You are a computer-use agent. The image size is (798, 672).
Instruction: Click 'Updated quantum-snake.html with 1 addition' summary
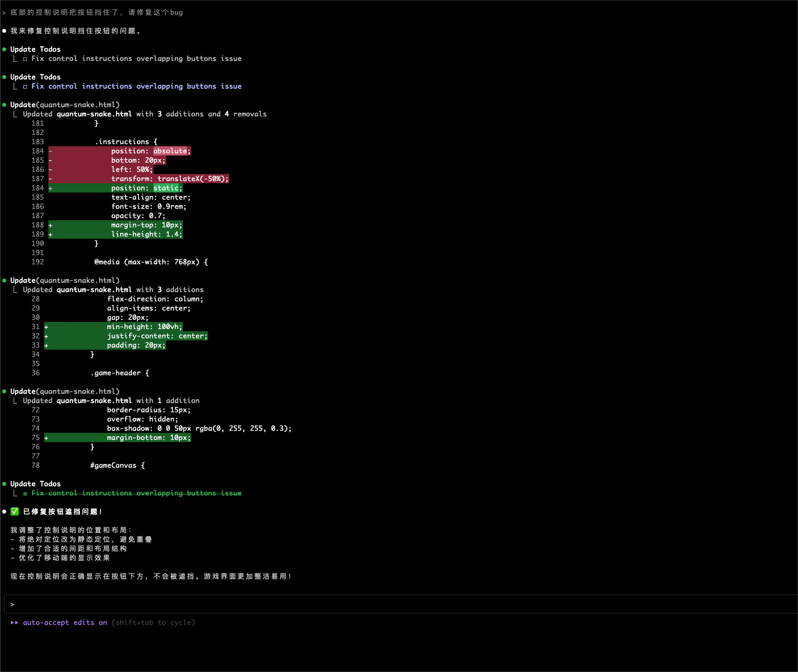click(x=111, y=401)
